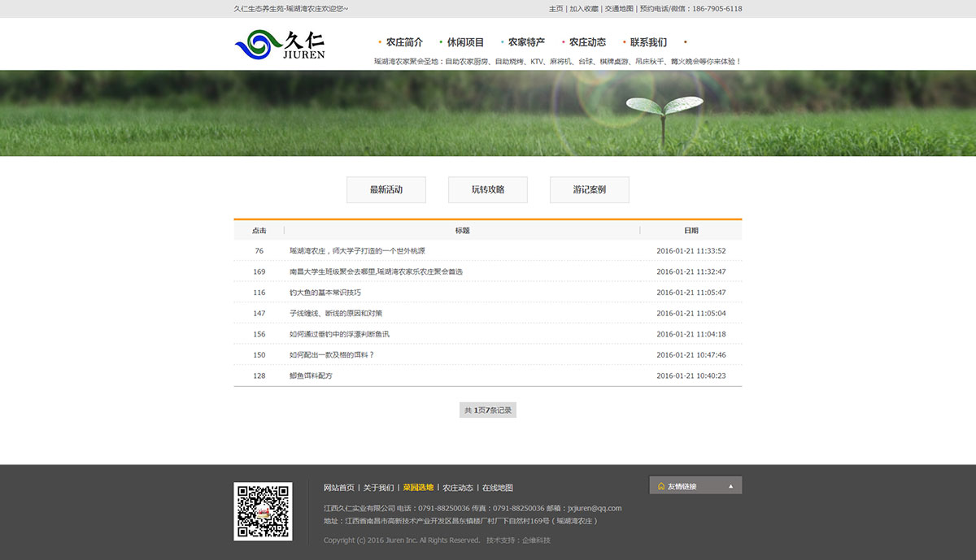
Task: Click 加入收藏 in the top bar
Action: [584, 9]
